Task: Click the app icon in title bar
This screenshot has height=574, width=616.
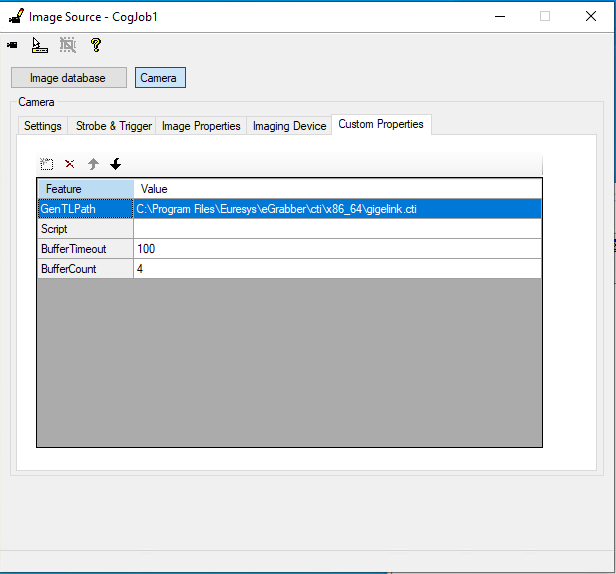Action: coord(15,16)
